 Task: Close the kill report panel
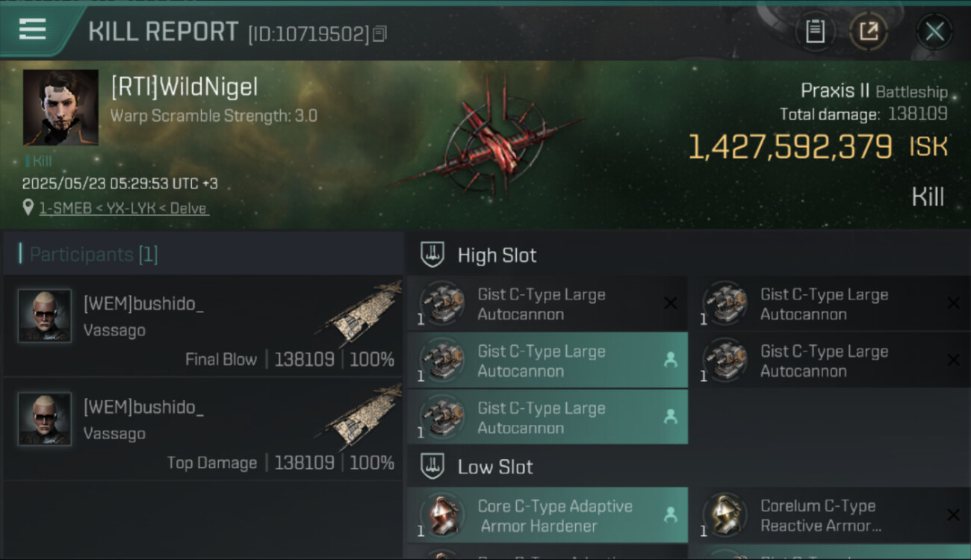click(x=934, y=31)
